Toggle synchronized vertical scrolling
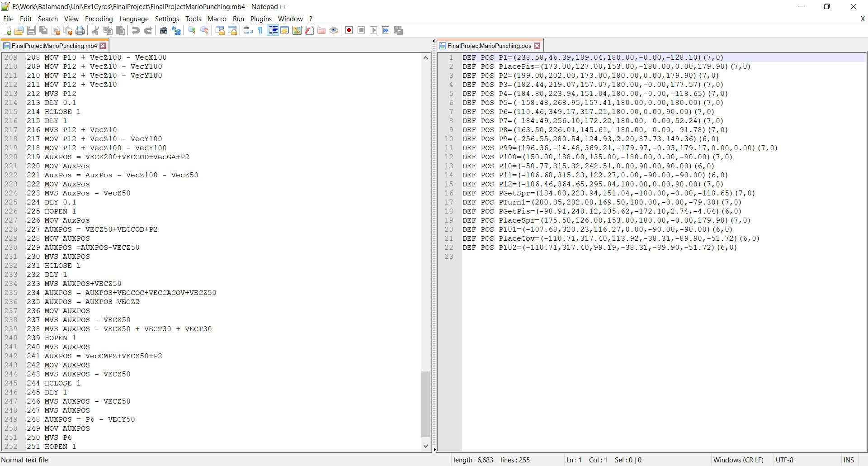Viewport: 868px width, 466px height. 220,30
